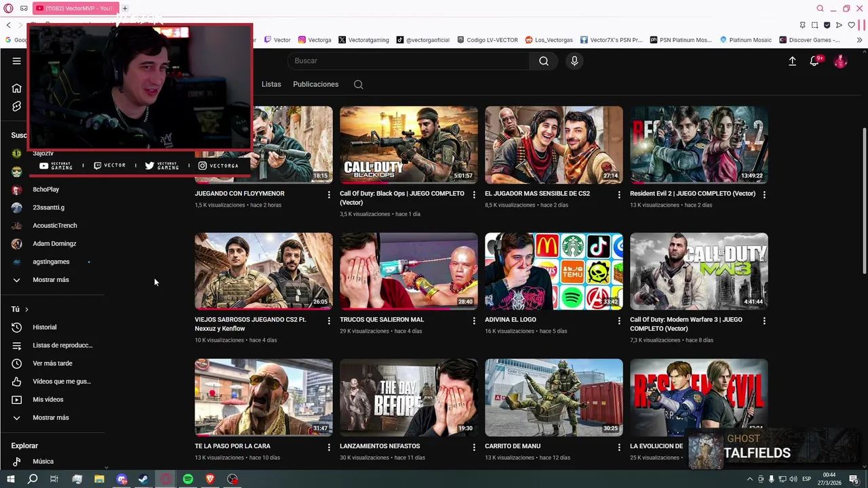Click the search magnifier button beside Buscar
The width and height of the screenshot is (868, 488).
[x=544, y=61]
